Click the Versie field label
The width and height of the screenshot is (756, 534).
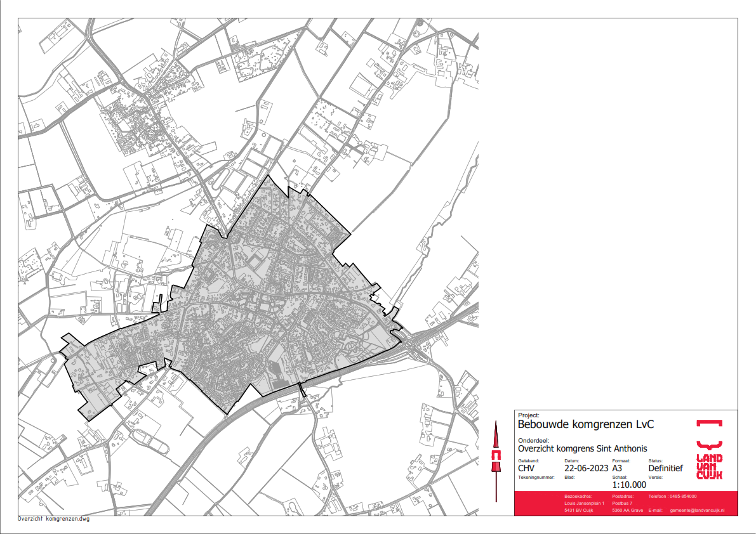655,476
